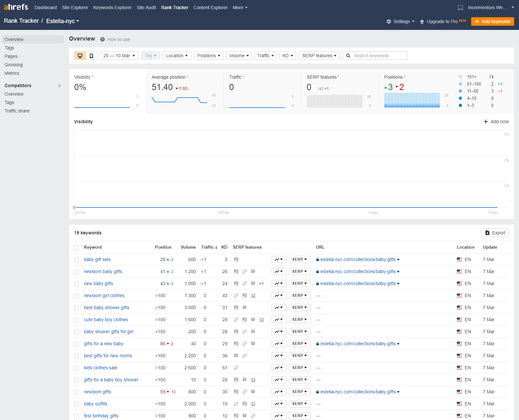The image size is (519, 420).
Task: Toggle the select-all keywords checkbox
Action: click(76, 248)
